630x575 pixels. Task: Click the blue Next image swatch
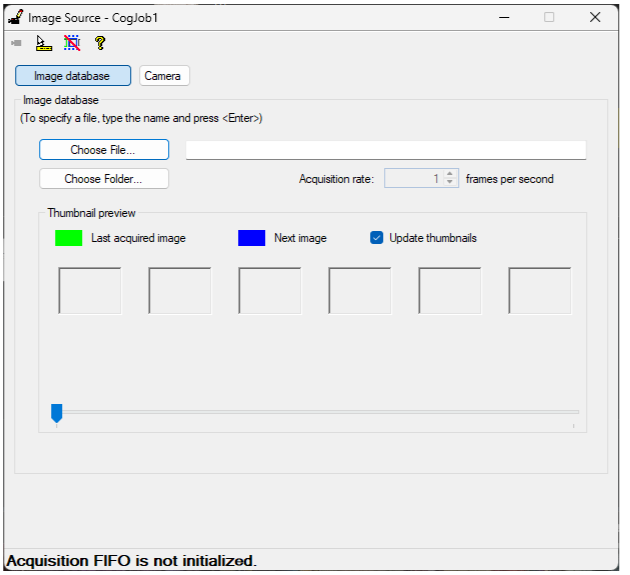tap(252, 238)
